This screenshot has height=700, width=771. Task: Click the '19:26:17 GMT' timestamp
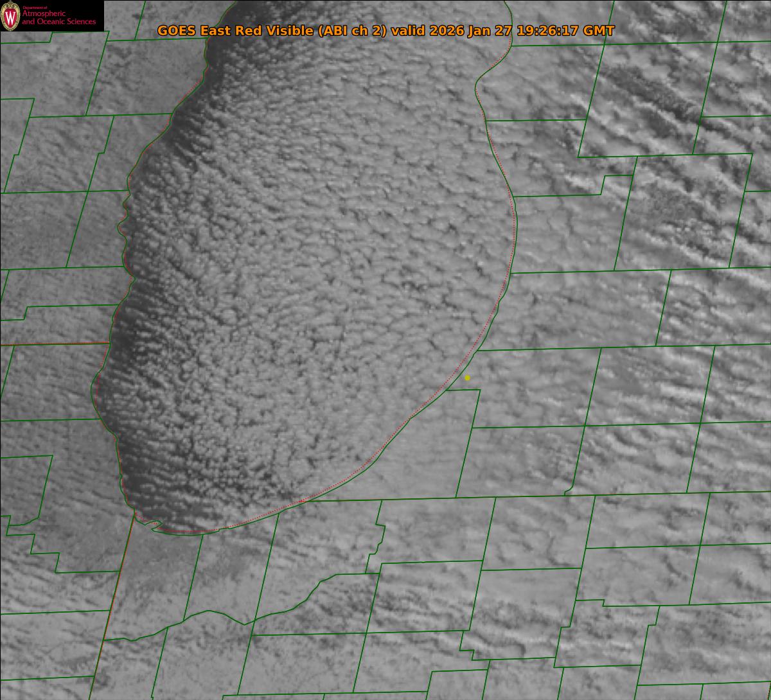567,31
